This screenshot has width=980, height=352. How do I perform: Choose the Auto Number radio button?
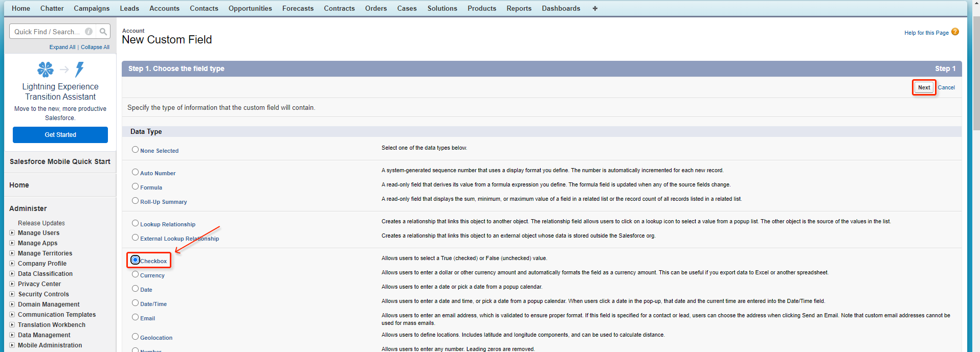tap(135, 172)
